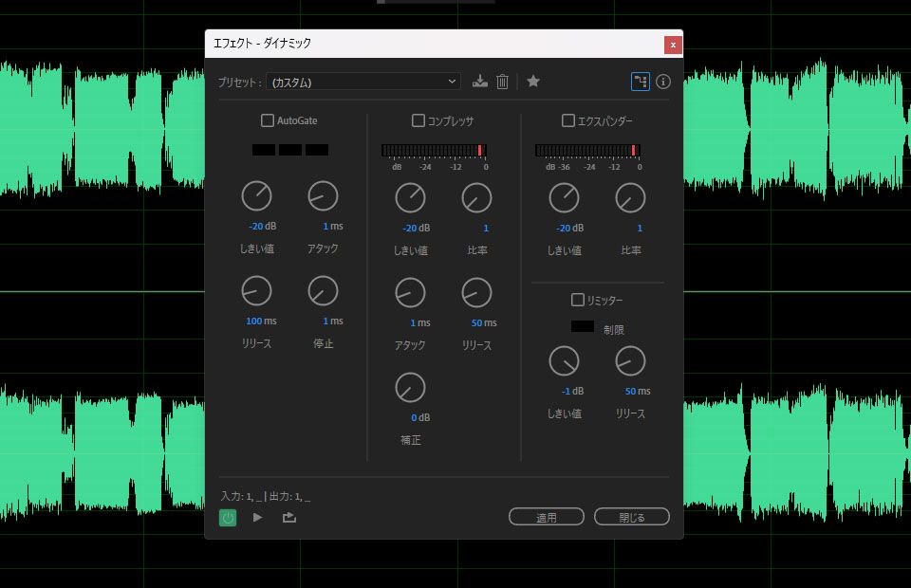Click the limiter -1 dB threshold value
Viewport: 911px width, 588px height.
572,392
